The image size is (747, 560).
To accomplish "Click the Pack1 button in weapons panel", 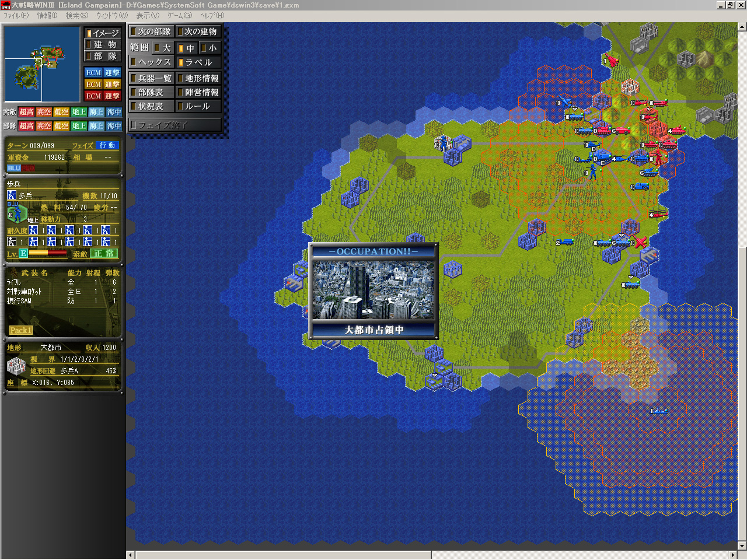I will [20, 330].
